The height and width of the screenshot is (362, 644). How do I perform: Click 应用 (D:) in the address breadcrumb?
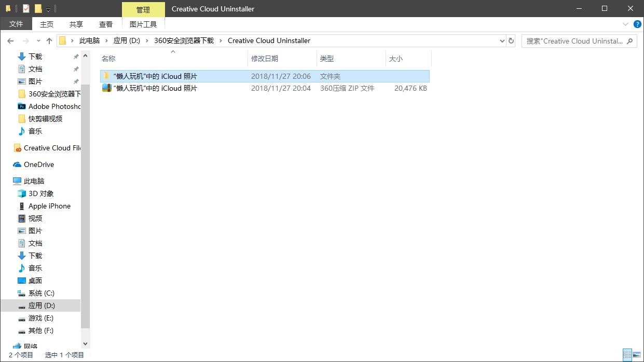[127, 40]
